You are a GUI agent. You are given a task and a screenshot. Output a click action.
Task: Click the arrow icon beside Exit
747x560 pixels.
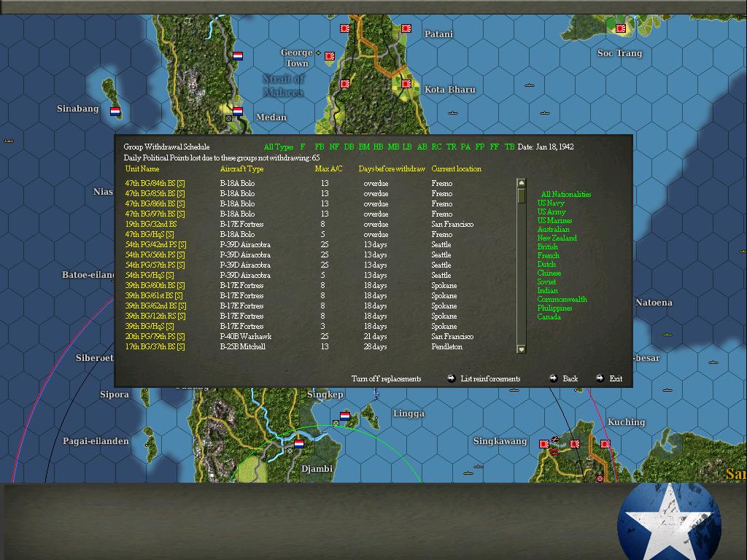(600, 378)
